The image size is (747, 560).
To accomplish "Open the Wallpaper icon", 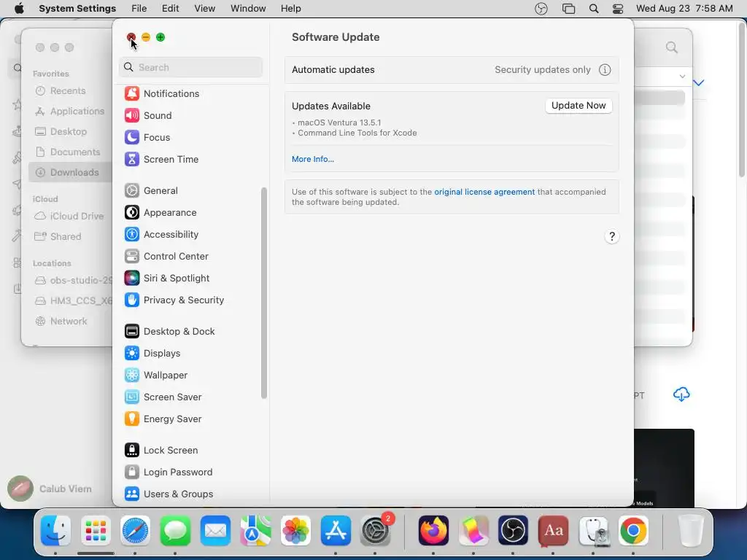I will 132,376.
